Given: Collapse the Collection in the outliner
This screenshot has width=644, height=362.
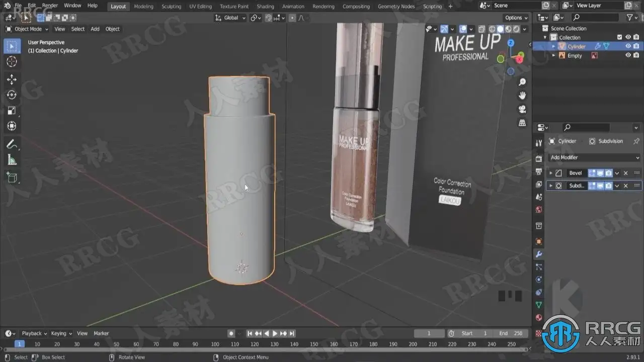Looking at the screenshot, I should point(545,37).
